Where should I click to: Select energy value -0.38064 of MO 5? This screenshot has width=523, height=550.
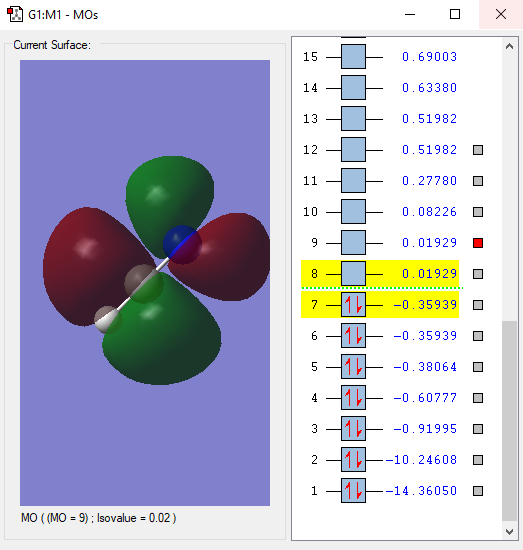coord(425,367)
